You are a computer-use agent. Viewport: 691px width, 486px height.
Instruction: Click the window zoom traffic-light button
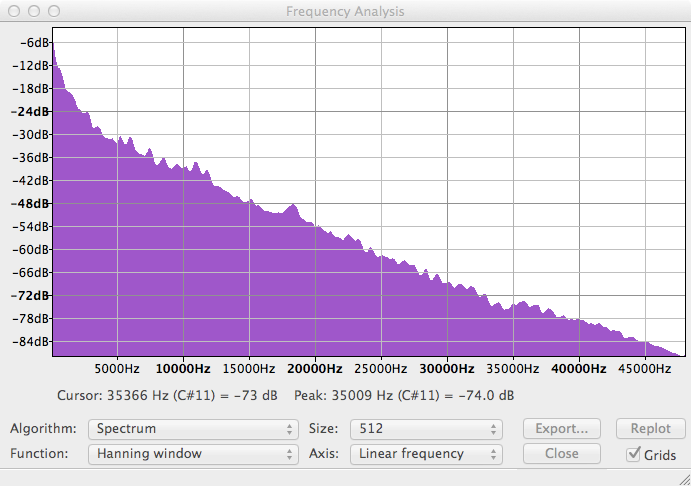pyautogui.click(x=54, y=11)
